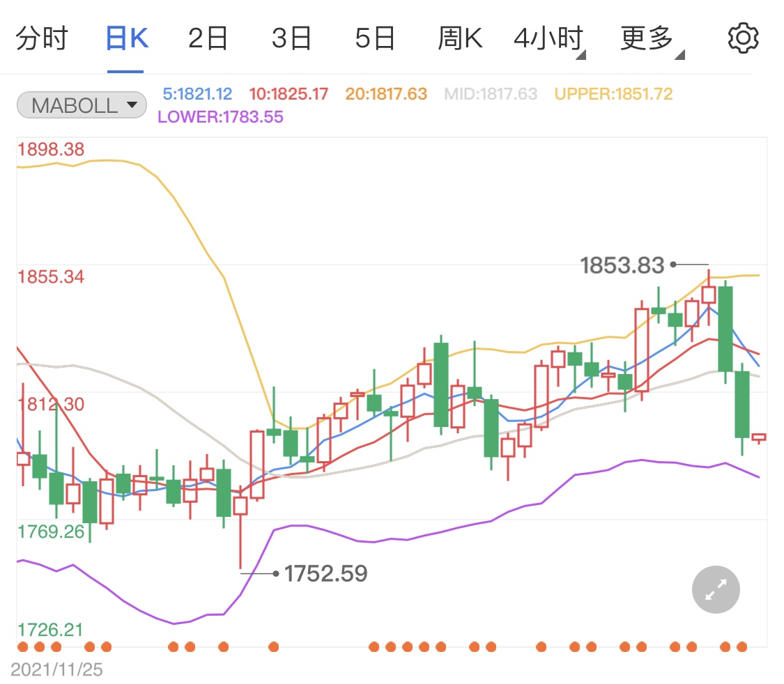Image resolution: width=784 pixels, height=684 pixels.
Task: Expand chart to fullscreen with arrows button
Action: tap(716, 589)
